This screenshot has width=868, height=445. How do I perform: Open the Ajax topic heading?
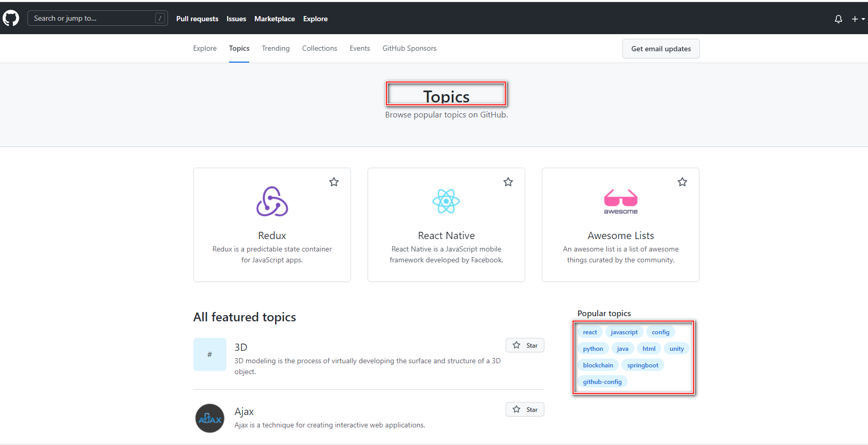point(244,411)
